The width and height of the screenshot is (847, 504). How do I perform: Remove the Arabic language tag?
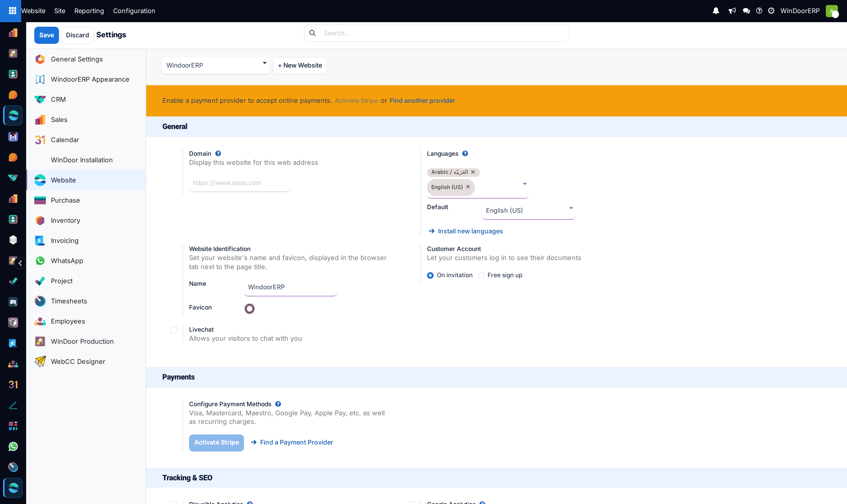(473, 172)
